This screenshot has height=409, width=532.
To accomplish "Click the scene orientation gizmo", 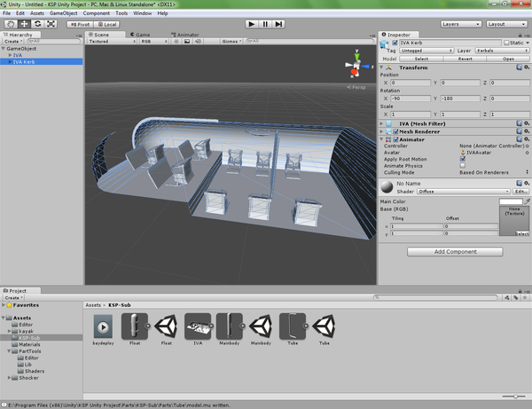I will [x=355, y=67].
